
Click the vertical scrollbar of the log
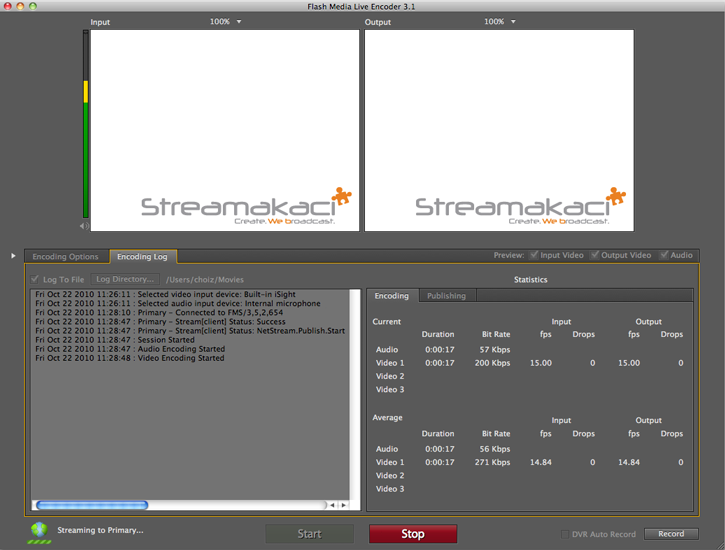pyautogui.click(x=355, y=394)
